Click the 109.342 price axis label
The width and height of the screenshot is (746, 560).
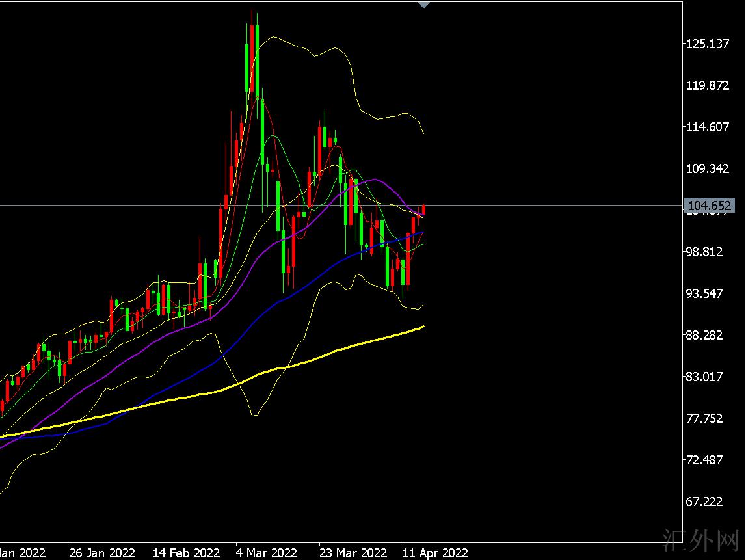pos(708,169)
